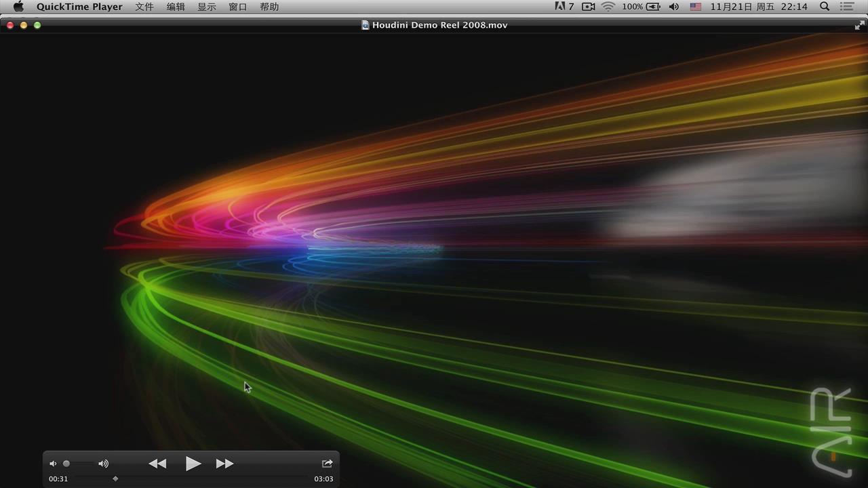Open the system volume menu bar icon

tap(673, 7)
